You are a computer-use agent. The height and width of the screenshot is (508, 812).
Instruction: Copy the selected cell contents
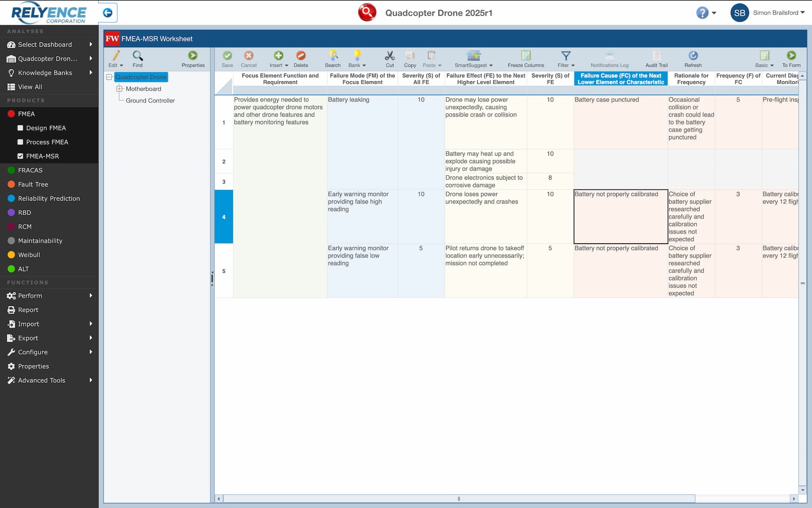pos(409,58)
